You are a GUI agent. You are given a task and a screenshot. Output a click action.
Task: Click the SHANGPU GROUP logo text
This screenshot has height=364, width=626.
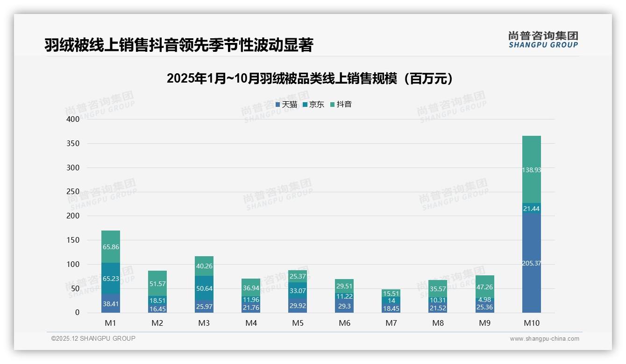click(545, 46)
